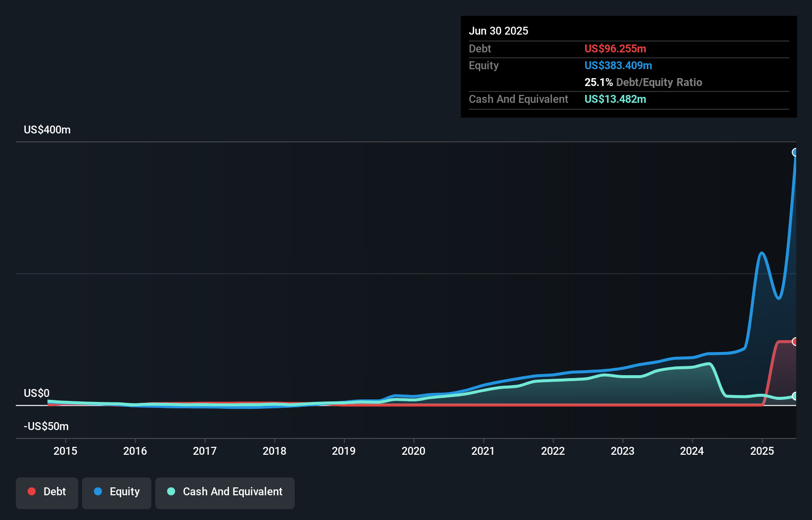812x520 pixels.
Task: Click the Jun 30 2025 tooltip header
Action: tap(498, 31)
